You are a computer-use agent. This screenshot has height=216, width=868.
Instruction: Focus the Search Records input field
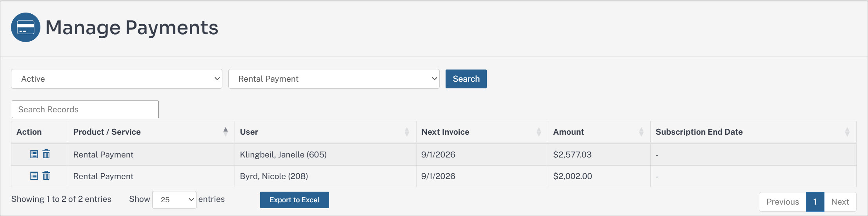[x=85, y=110]
